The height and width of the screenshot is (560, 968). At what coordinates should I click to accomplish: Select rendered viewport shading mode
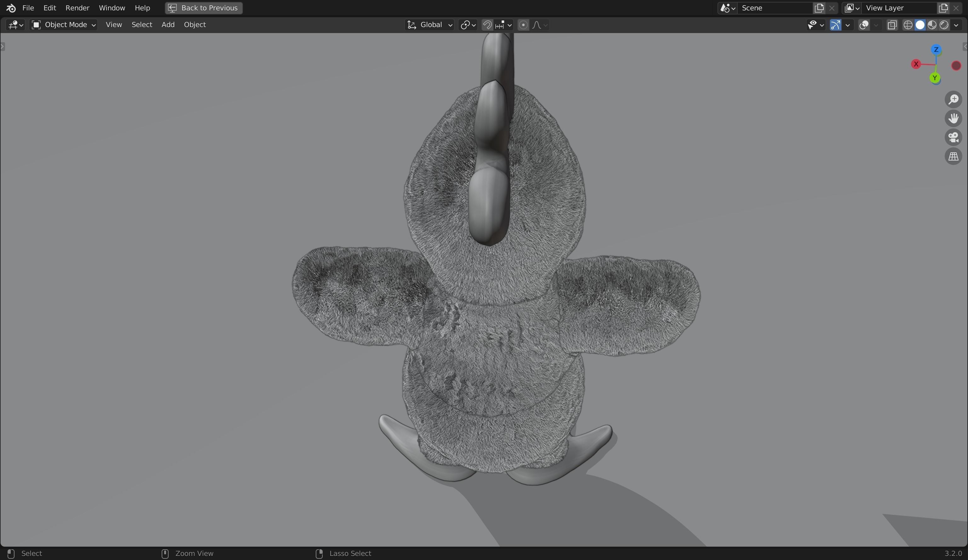pyautogui.click(x=944, y=25)
